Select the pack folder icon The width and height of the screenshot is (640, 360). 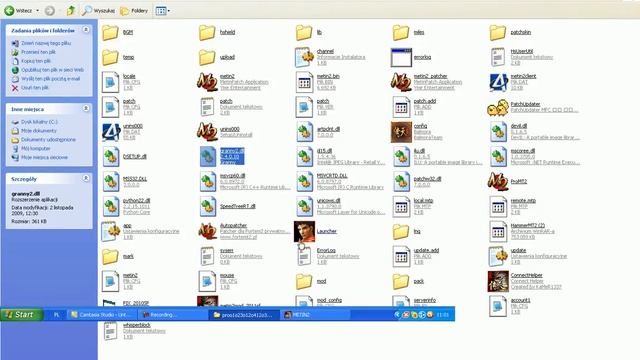401,281
